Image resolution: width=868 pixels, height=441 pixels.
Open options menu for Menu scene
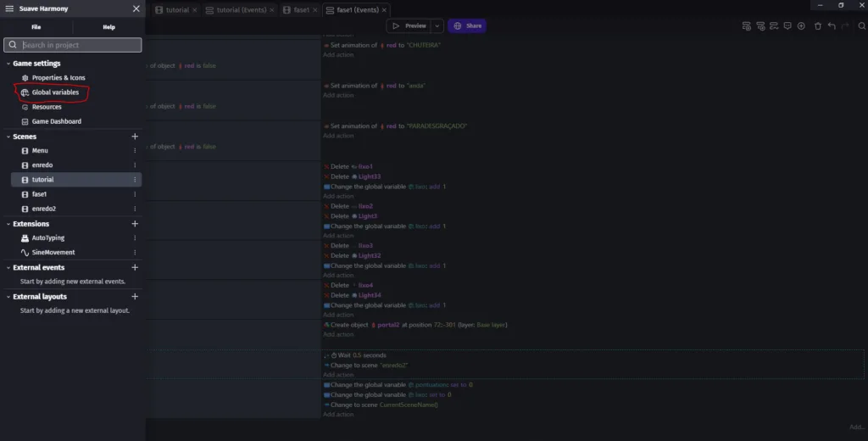135,151
